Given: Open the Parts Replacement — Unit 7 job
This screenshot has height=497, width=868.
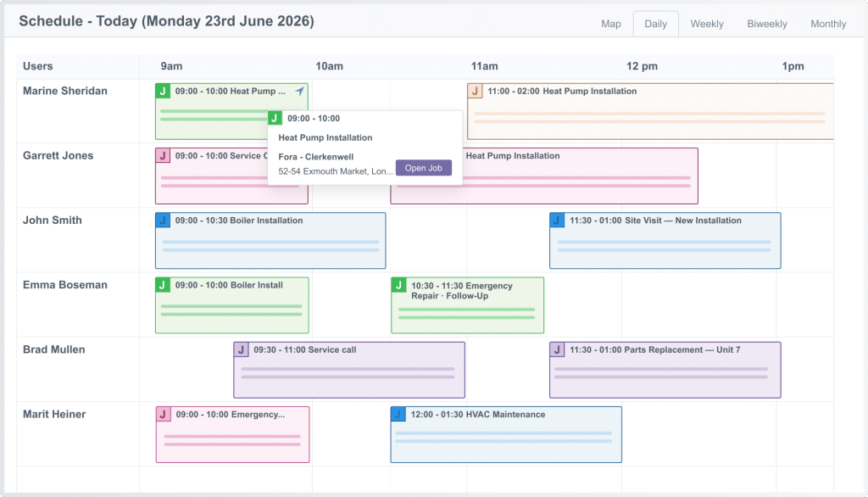Looking at the screenshot, I should [665, 370].
